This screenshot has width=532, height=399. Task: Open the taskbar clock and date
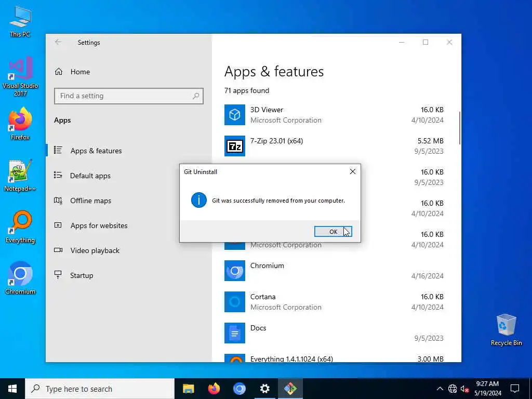(487, 389)
